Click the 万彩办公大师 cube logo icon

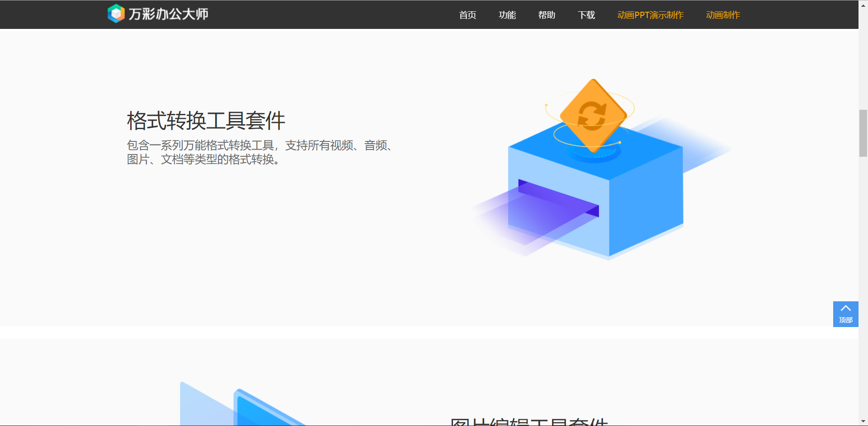point(116,14)
